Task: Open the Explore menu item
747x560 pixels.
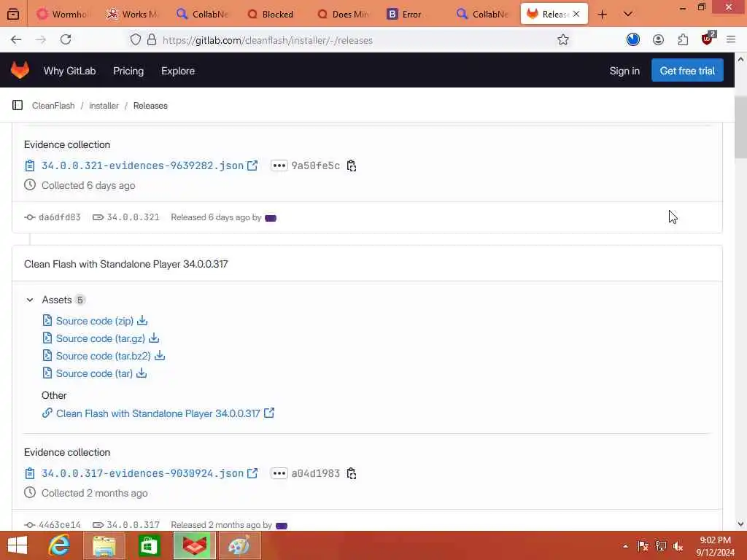Action: (178, 71)
